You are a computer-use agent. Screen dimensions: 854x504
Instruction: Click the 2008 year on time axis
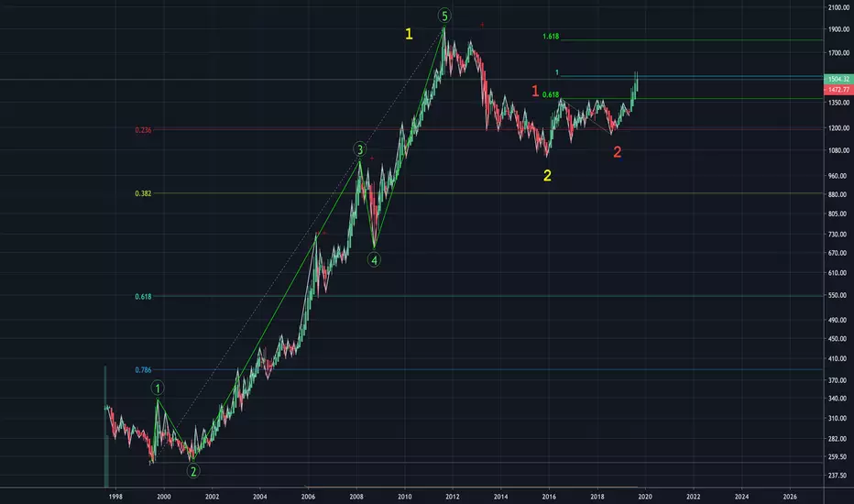click(x=356, y=497)
